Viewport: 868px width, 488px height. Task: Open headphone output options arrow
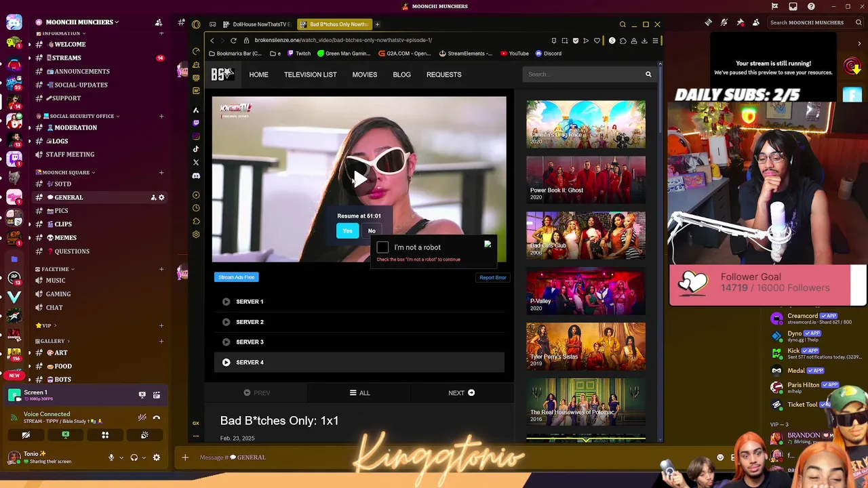(x=144, y=457)
